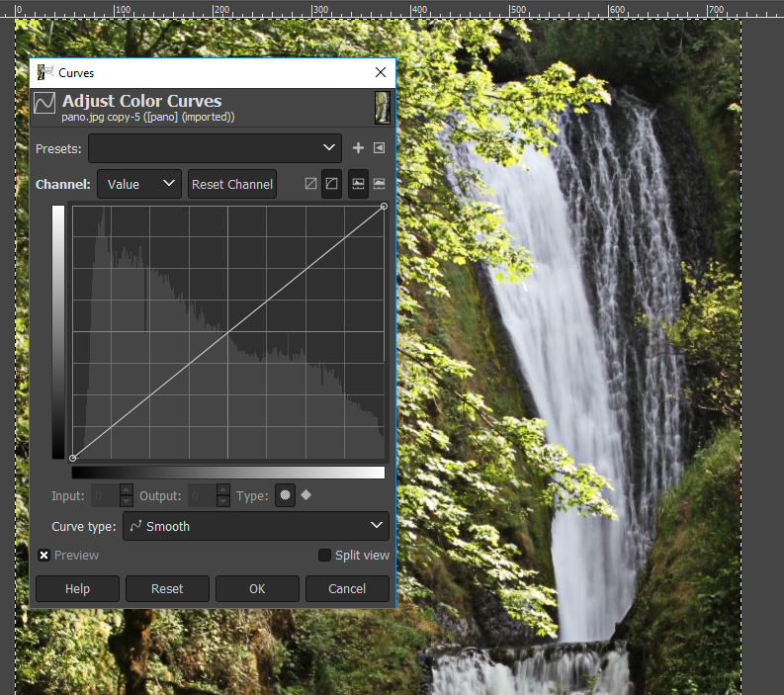Toggle the Preview checkbox

[x=44, y=555]
